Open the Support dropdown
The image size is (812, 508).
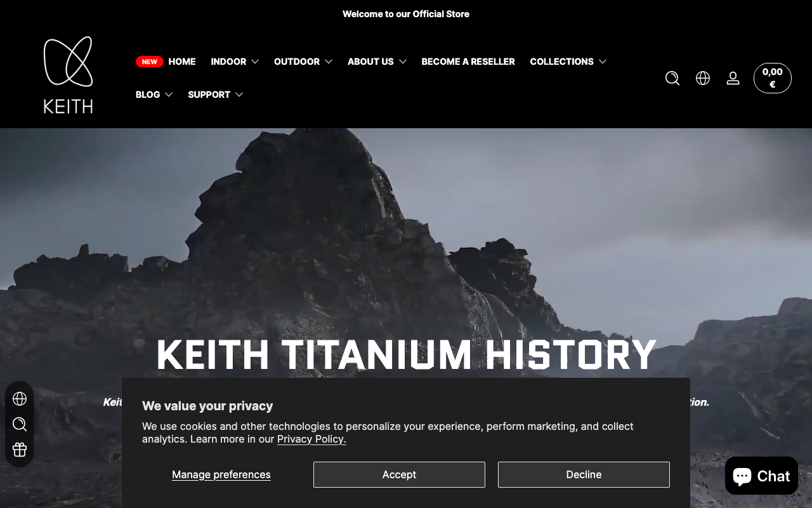pos(215,95)
